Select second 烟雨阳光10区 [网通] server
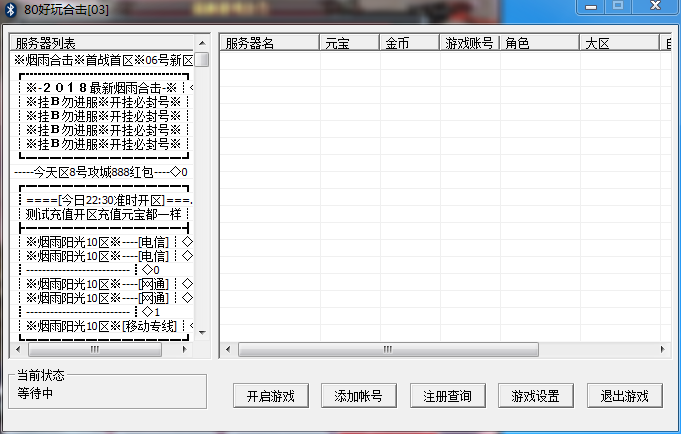The height and width of the screenshot is (434, 681). pos(103,298)
